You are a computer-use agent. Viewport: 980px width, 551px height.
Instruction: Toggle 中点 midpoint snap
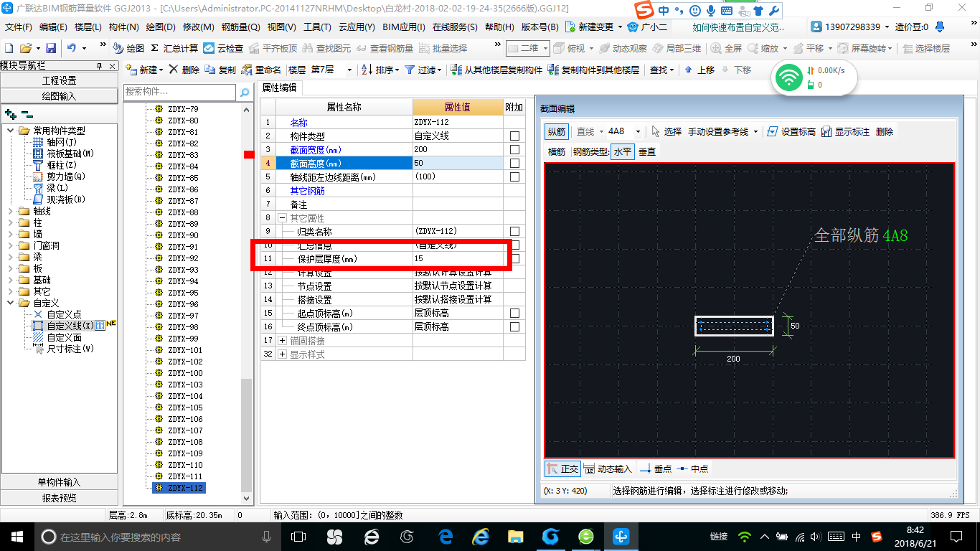692,468
